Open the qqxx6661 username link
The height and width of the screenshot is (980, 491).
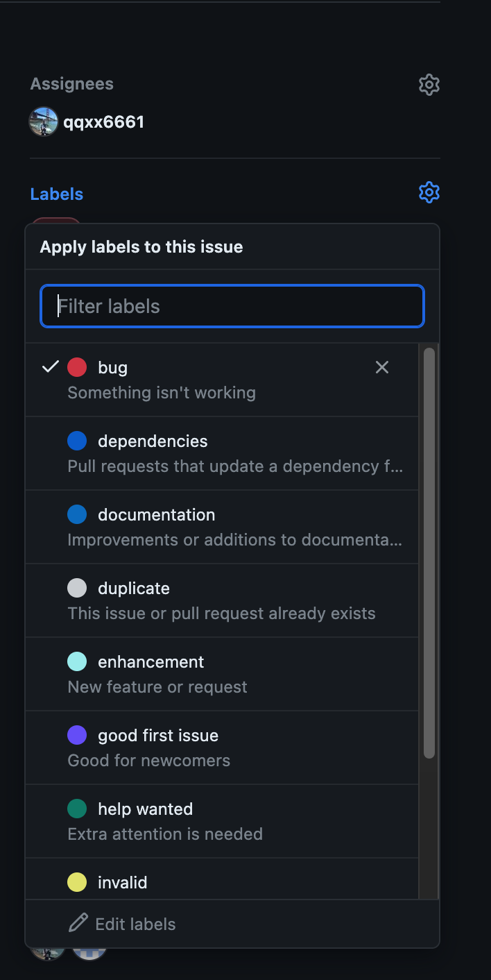coord(104,122)
